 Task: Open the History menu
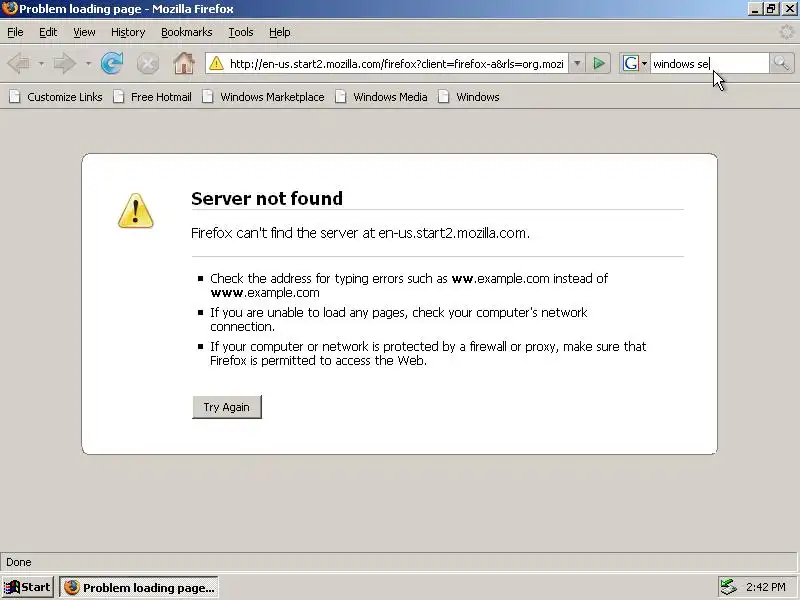click(x=128, y=32)
